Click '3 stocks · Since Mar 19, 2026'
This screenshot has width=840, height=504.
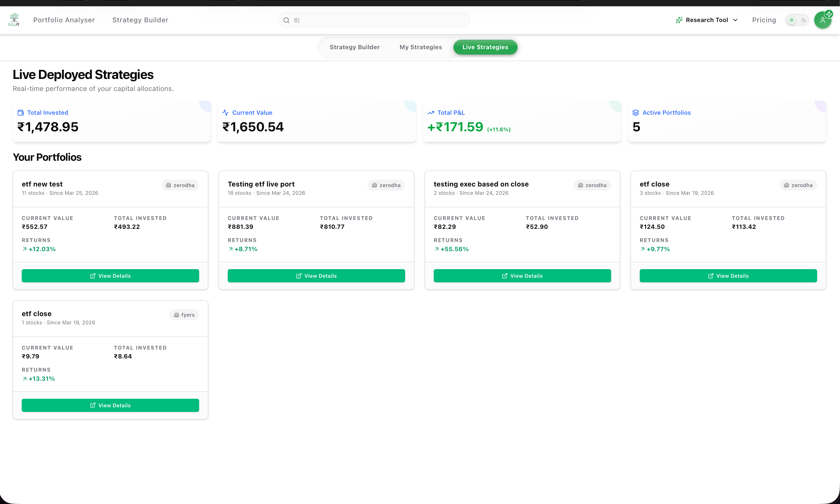coord(677,193)
